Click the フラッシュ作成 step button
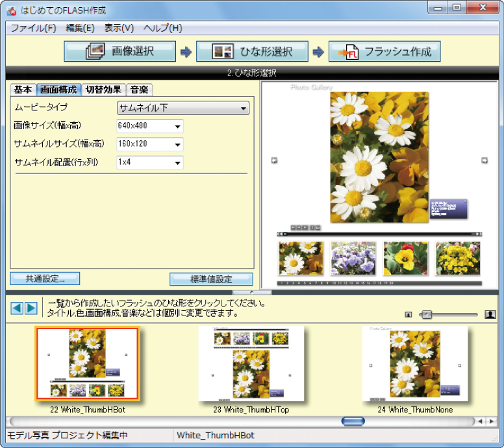 pyautogui.click(x=384, y=52)
